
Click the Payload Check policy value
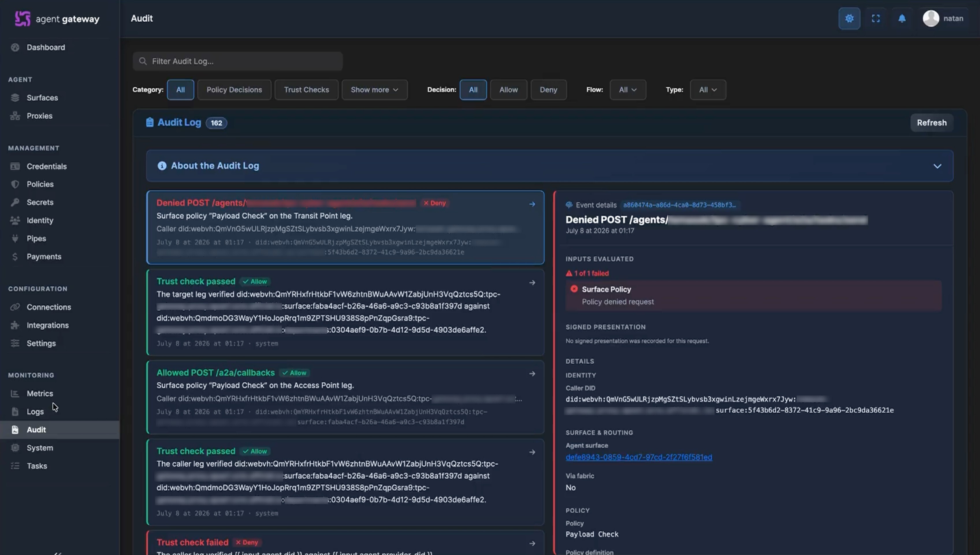pos(592,534)
